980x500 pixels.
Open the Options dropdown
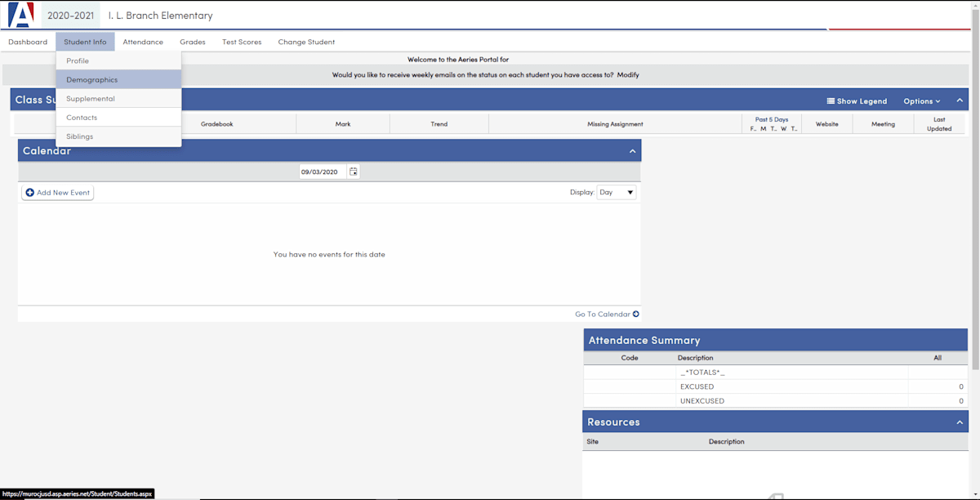tap(921, 100)
